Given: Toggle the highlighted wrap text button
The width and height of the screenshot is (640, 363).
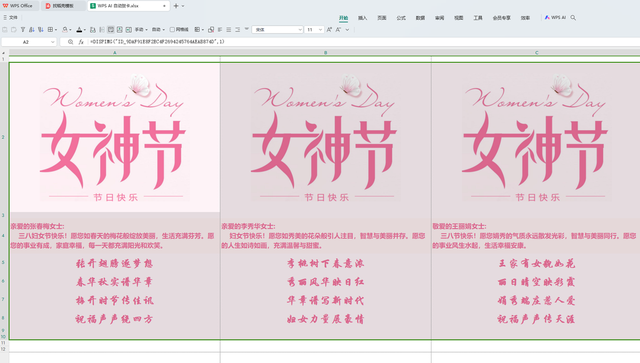Looking at the screenshot, I should (111, 29).
